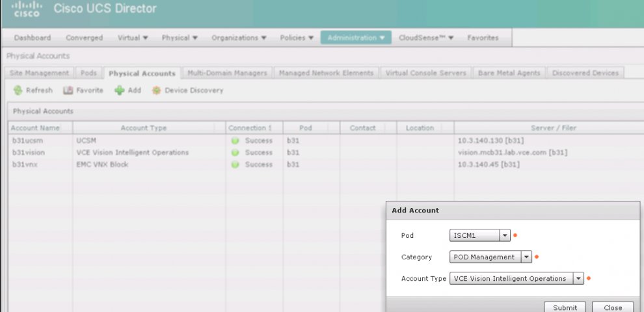Expand the Administration menu
Image resolution: width=644 pixels, height=312 pixels.
(356, 38)
